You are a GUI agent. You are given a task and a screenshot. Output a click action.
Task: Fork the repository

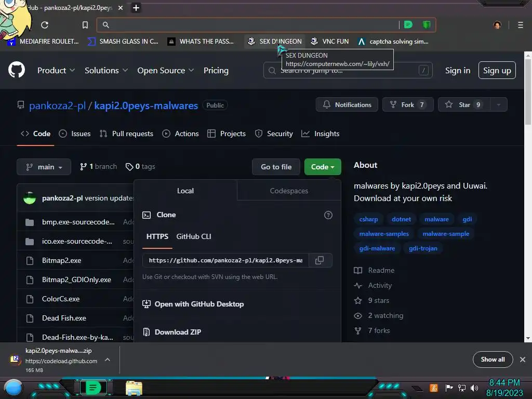coord(408,104)
